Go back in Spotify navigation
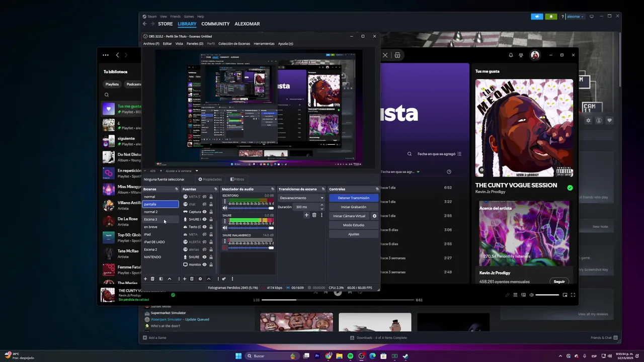Image resolution: width=644 pixels, height=362 pixels. pos(118,55)
